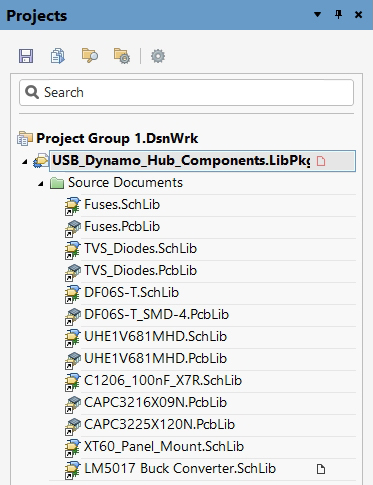Click the XT60_Panel_Mount.SchLib file icon
373x485 pixels.
pos(73,447)
